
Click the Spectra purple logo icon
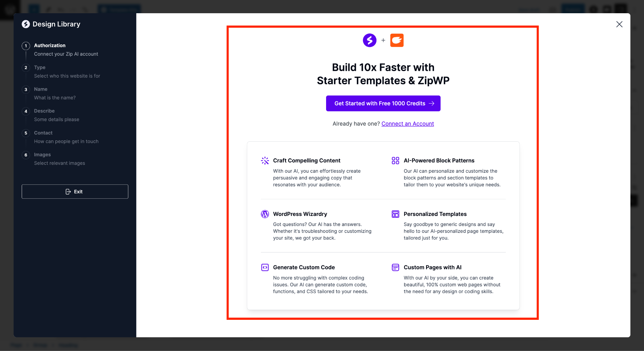pos(369,40)
